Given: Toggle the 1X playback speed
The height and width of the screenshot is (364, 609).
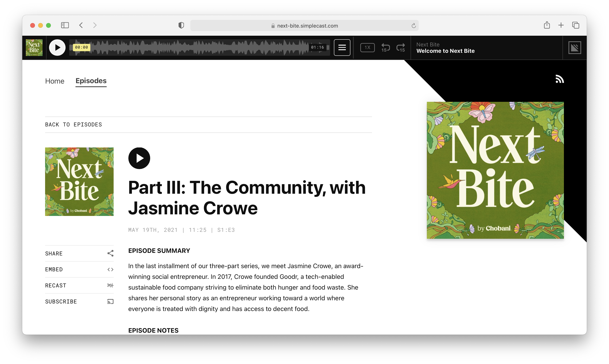Looking at the screenshot, I should pyautogui.click(x=367, y=48).
